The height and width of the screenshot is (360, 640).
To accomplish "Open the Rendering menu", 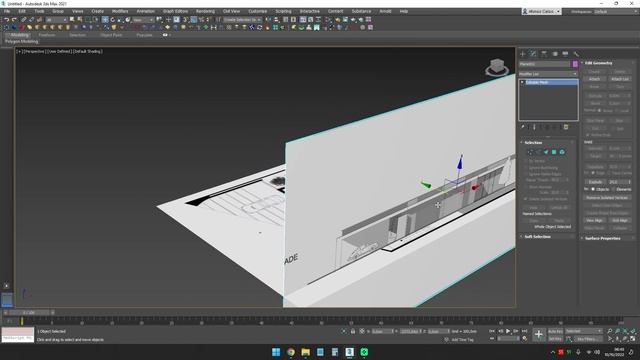I will [205, 11].
